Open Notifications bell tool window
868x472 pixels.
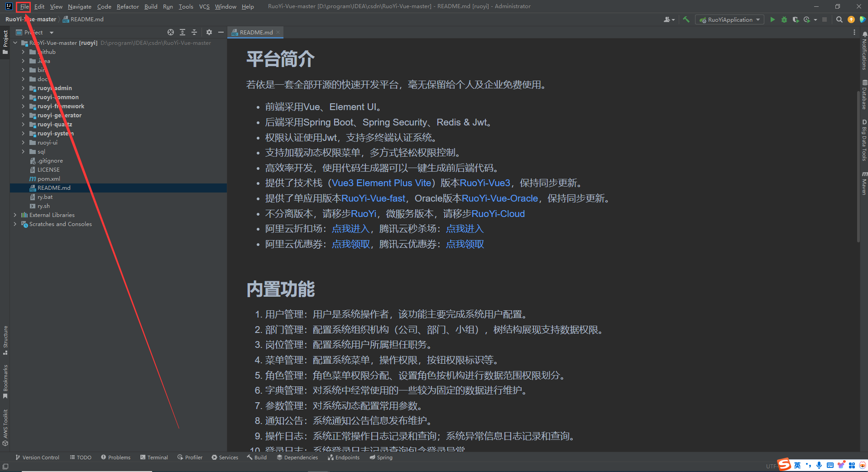864,51
